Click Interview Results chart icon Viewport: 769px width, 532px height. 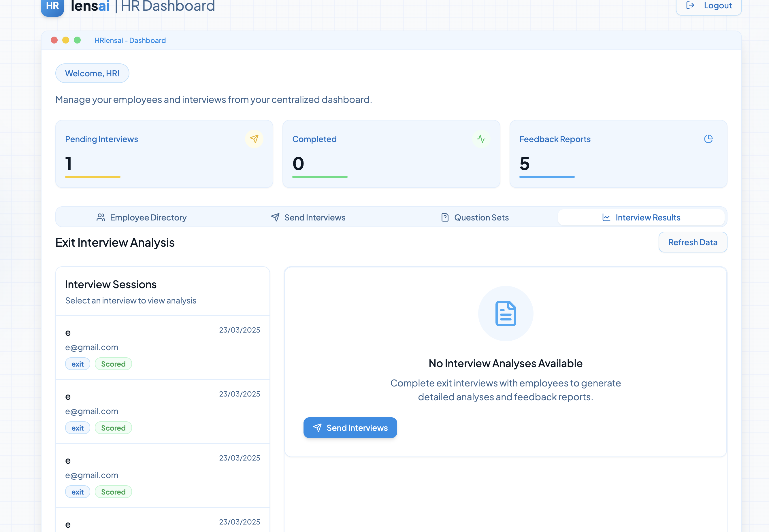coord(606,217)
